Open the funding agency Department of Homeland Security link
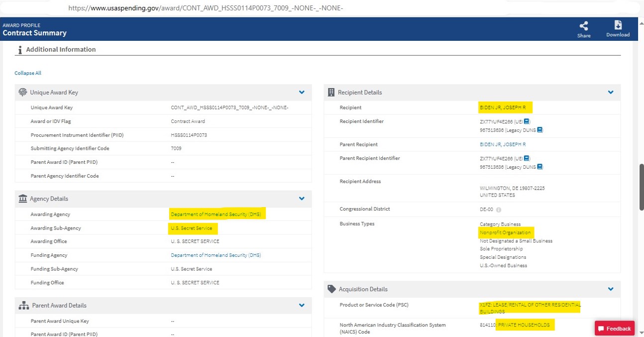The image size is (644, 337). pos(215,255)
